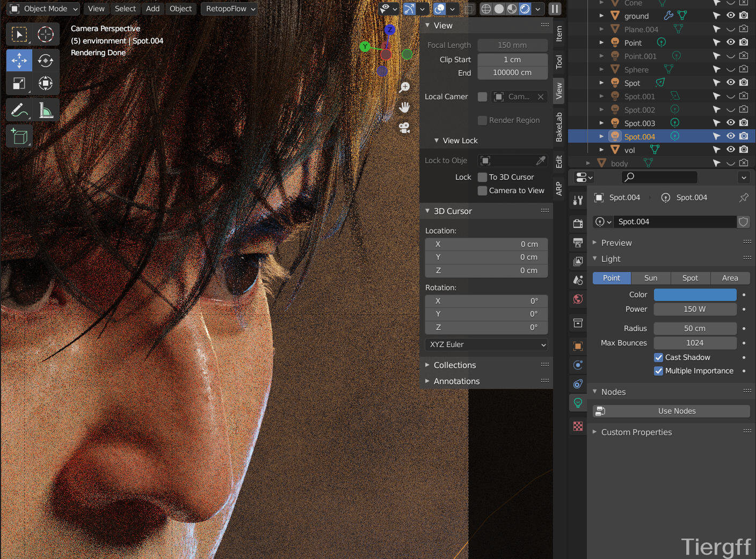Toggle camera view icon in viewport
This screenshot has height=559, width=756.
coord(404,128)
